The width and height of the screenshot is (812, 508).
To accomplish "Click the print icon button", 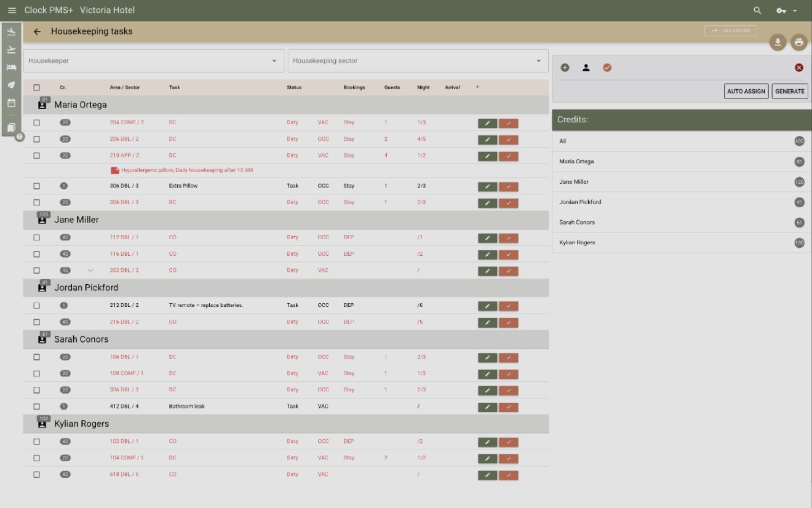I will 798,42.
